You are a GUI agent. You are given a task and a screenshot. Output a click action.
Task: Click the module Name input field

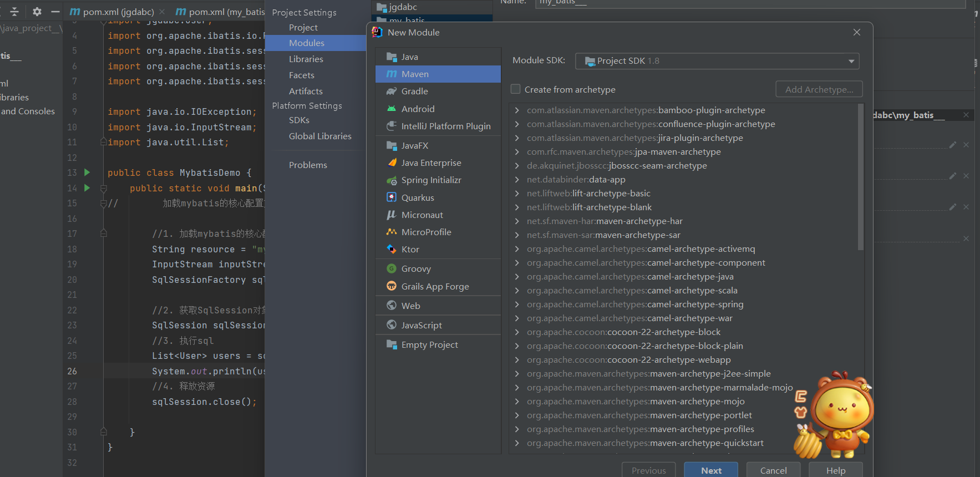pyautogui.click(x=750, y=3)
